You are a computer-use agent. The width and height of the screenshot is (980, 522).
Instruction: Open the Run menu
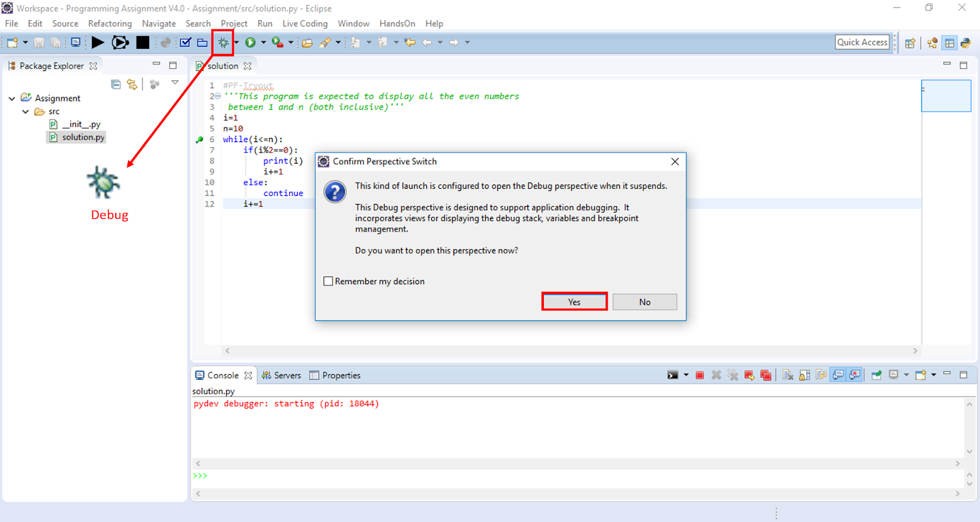pos(265,23)
